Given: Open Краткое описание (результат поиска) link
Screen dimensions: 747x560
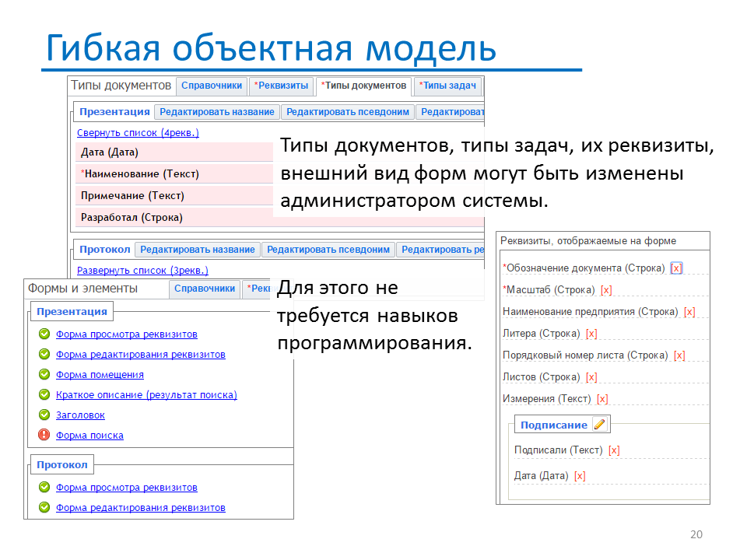Looking at the screenshot, I should click(147, 395).
